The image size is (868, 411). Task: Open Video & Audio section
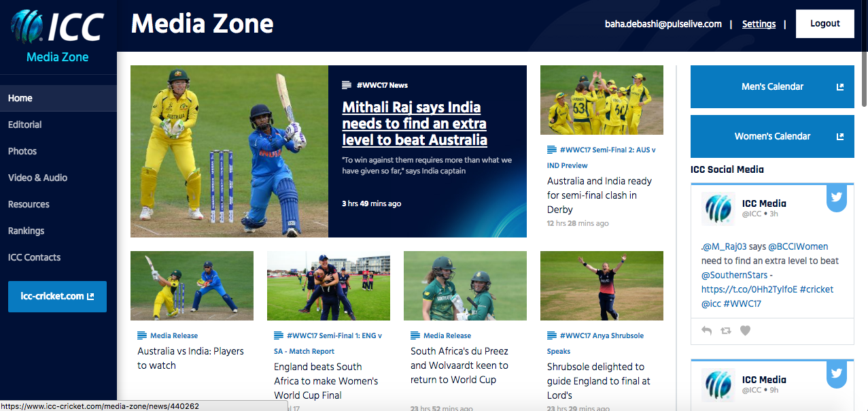58,178
